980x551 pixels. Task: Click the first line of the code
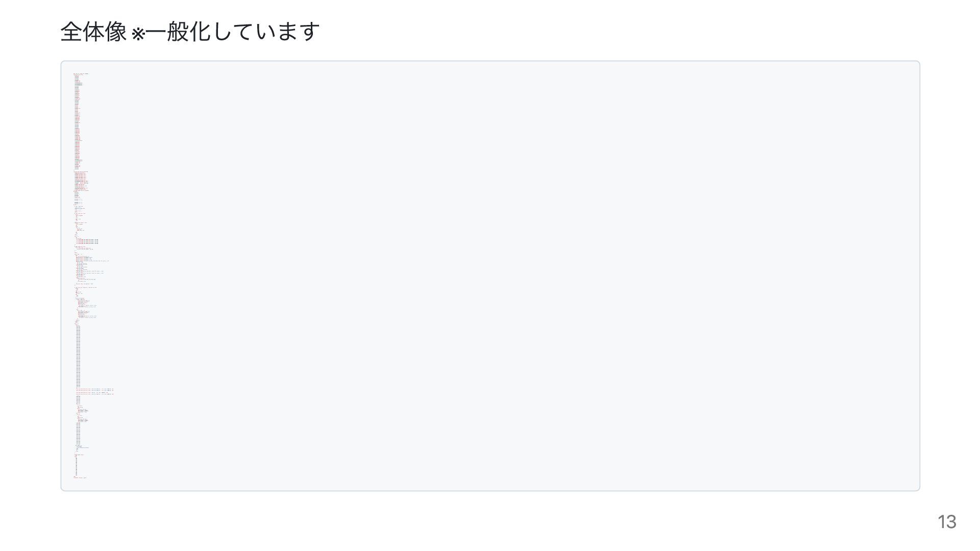(82, 73)
